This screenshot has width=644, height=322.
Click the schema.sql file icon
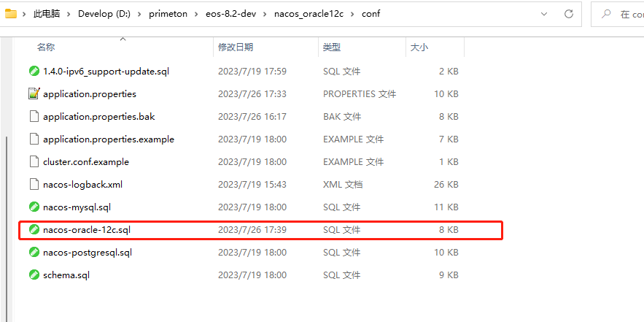tap(34, 275)
